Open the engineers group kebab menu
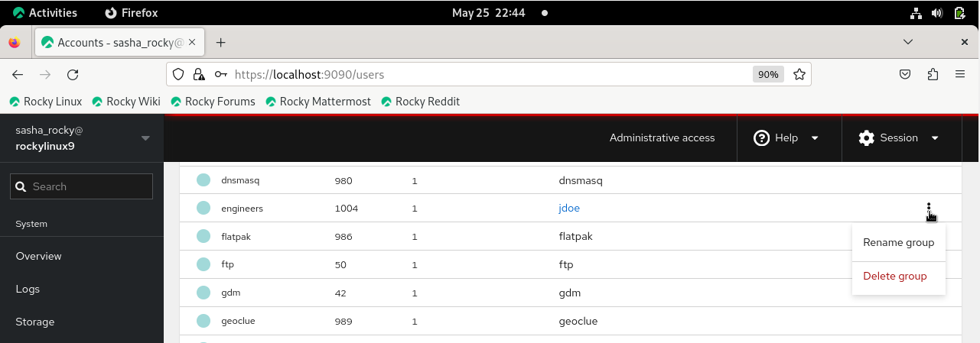This screenshot has width=980, height=343. [928, 209]
